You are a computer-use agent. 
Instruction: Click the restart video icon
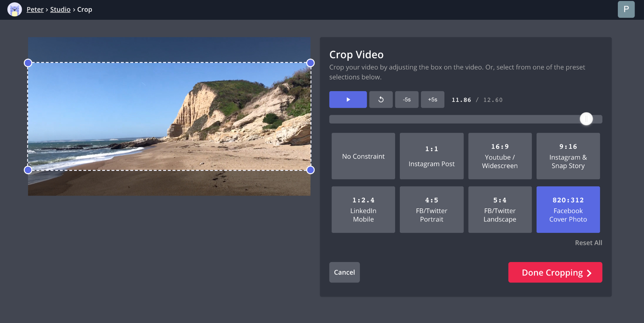(381, 100)
